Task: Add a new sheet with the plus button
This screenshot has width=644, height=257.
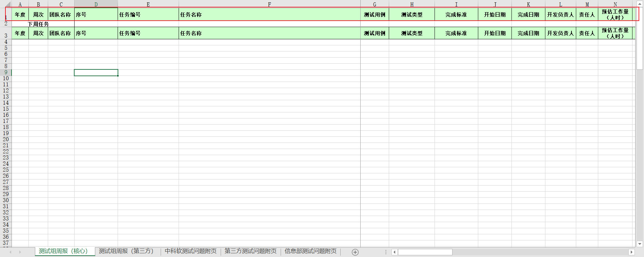Action: (x=355, y=252)
